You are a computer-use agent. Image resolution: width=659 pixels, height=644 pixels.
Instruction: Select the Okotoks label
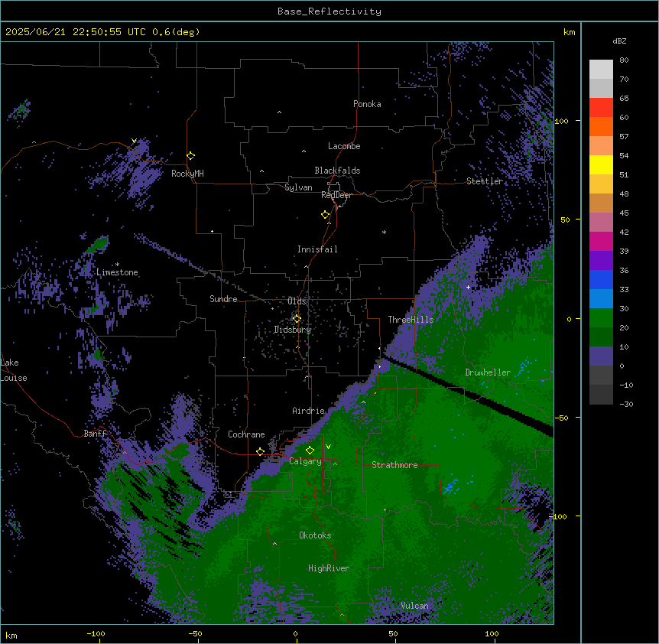click(315, 535)
